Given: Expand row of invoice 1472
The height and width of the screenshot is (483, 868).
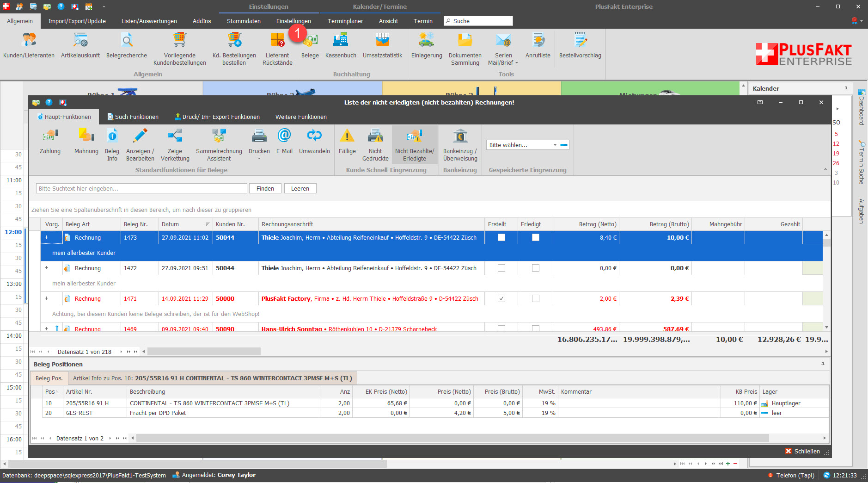Looking at the screenshot, I should pyautogui.click(x=46, y=268).
